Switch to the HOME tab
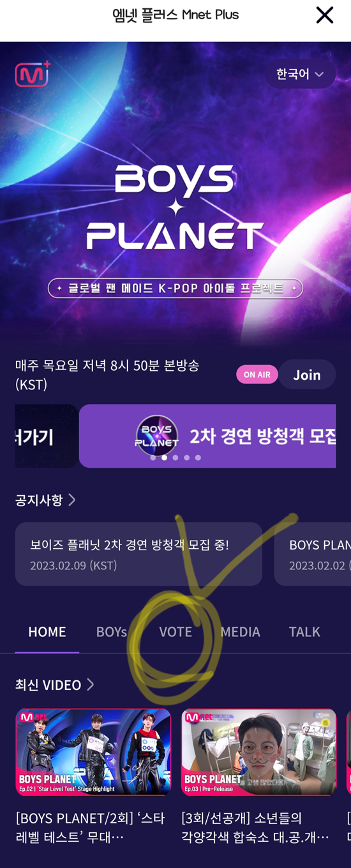This screenshot has width=351, height=868. coord(47,632)
